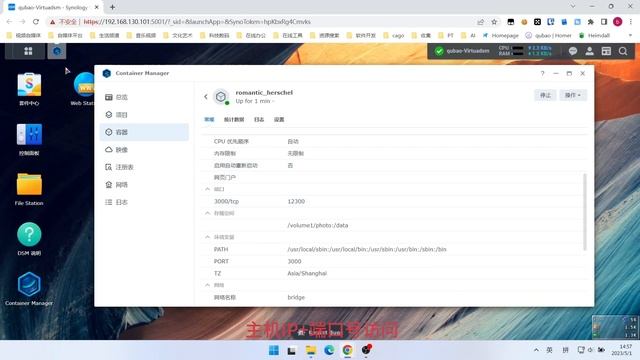640x360 pixels.
Task: Open the Project (项目) sidebar section
Action: (144, 115)
